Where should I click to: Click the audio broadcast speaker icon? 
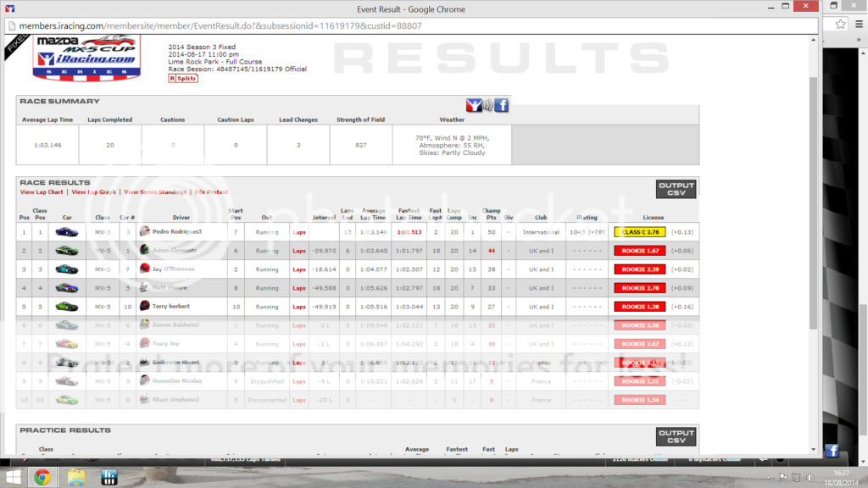pyautogui.click(x=487, y=105)
